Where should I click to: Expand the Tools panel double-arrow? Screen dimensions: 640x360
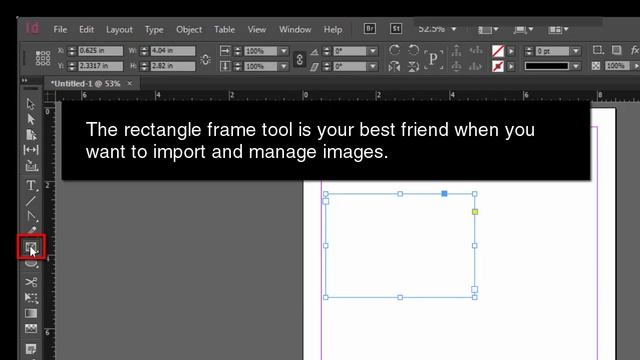point(24,80)
